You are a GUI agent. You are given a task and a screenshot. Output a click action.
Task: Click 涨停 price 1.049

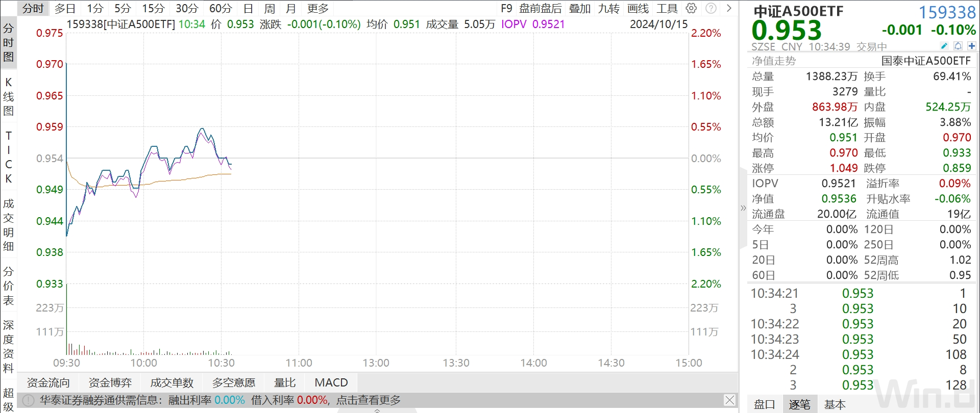pyautogui.click(x=844, y=168)
